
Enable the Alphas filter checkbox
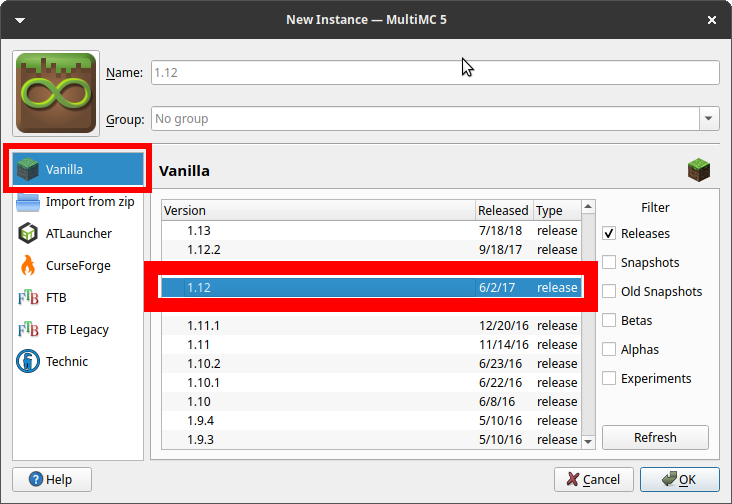[609, 349]
